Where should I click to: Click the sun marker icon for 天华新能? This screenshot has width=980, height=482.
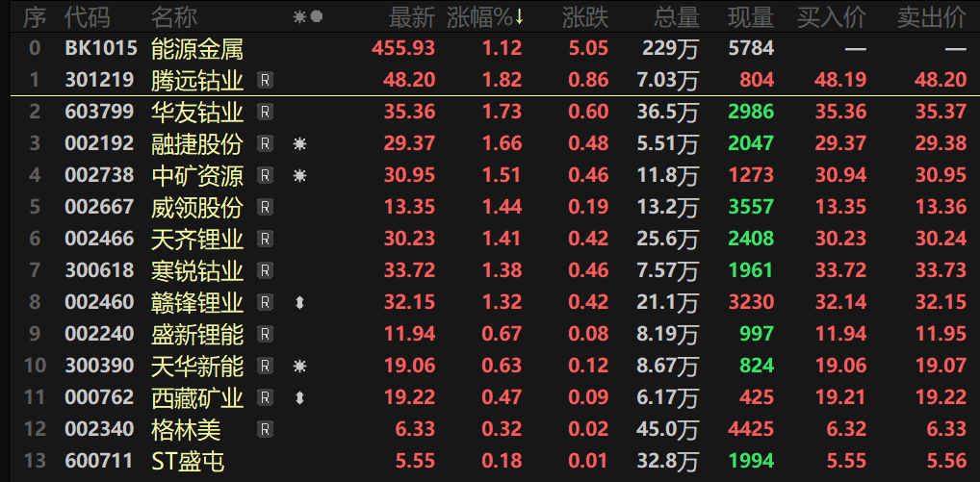tap(300, 366)
